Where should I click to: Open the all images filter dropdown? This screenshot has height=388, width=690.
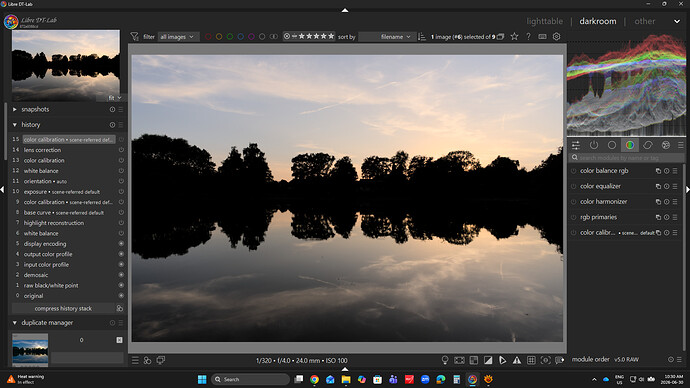tap(177, 37)
